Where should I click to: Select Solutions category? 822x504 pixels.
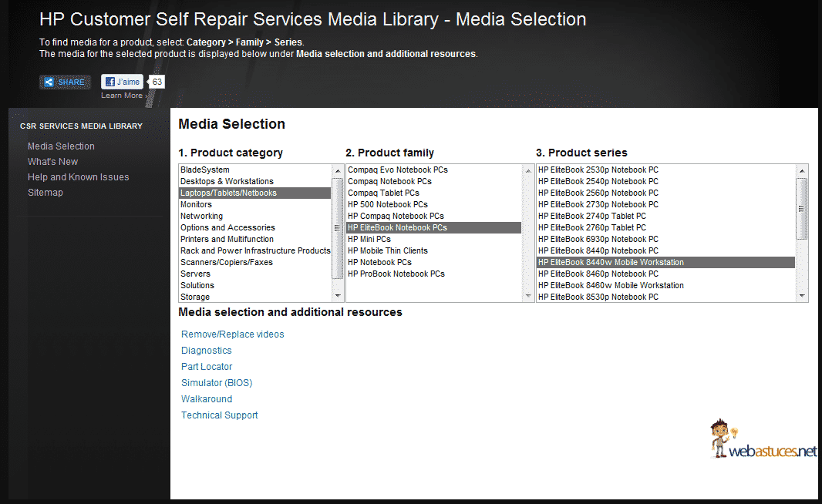[254, 285]
